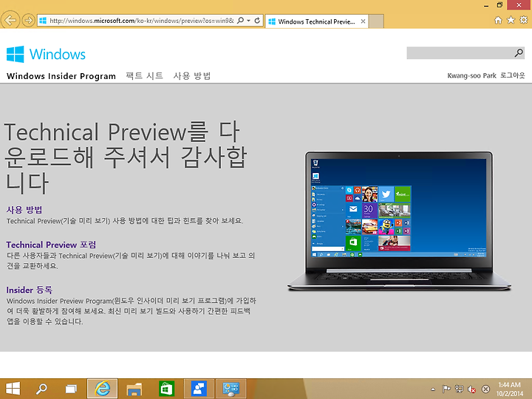This screenshot has height=399, width=532.
Task: Launch the Windows Store taskbar icon
Action: click(x=166, y=389)
